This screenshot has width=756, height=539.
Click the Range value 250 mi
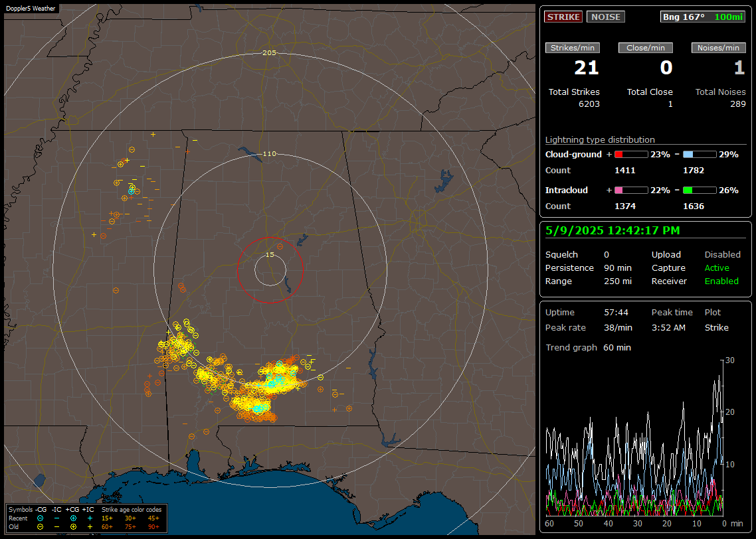coord(618,281)
